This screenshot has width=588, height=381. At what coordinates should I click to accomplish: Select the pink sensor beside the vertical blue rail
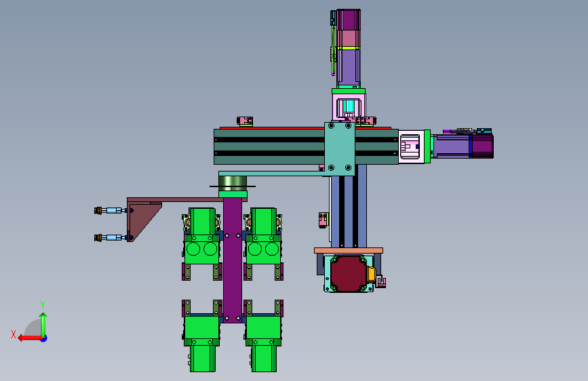point(324,220)
